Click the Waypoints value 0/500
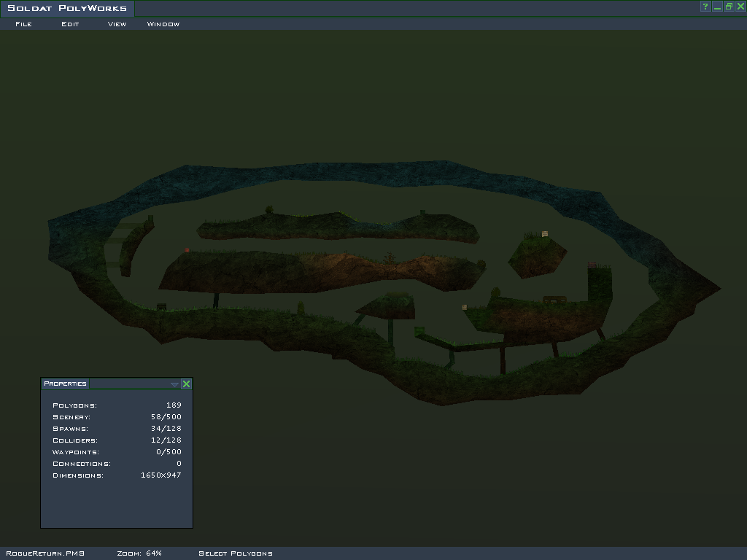 point(168,452)
